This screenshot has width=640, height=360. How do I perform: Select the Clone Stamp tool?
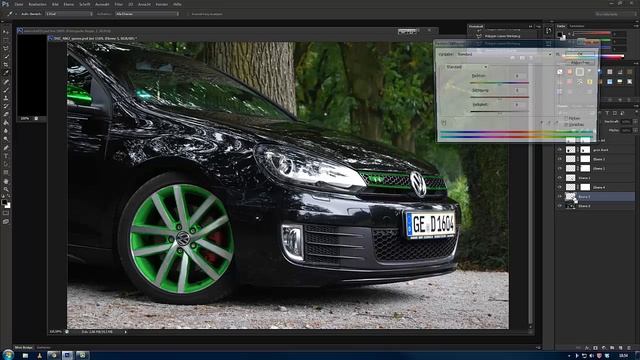click(6, 98)
